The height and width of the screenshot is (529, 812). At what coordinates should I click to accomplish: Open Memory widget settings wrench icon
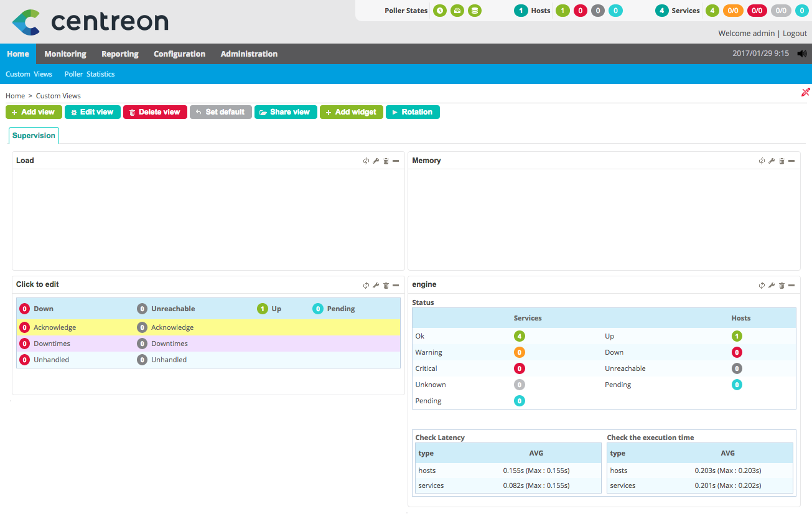[x=772, y=161]
